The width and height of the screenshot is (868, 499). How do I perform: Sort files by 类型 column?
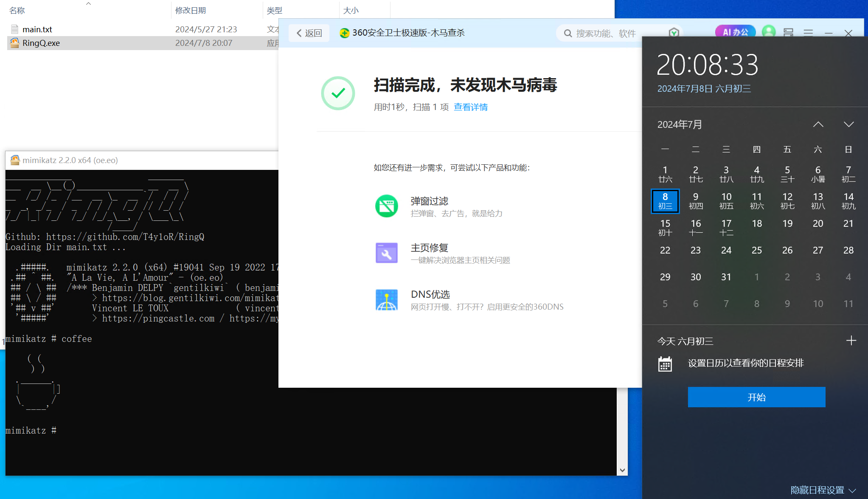pos(274,10)
